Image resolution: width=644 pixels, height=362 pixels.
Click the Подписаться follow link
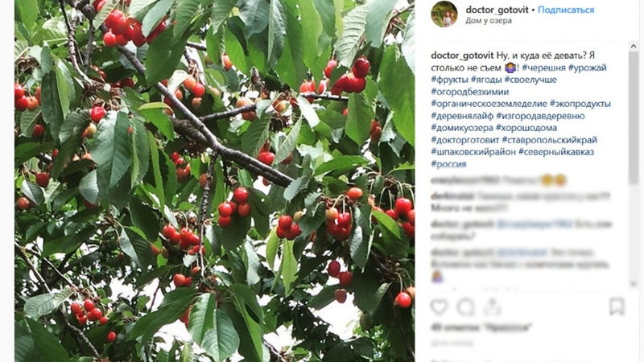(566, 10)
